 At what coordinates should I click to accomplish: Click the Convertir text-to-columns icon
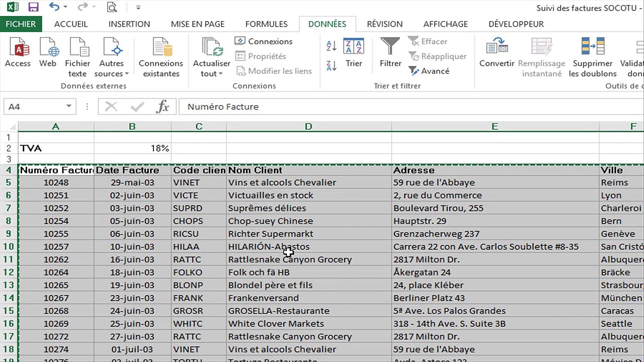(497, 52)
